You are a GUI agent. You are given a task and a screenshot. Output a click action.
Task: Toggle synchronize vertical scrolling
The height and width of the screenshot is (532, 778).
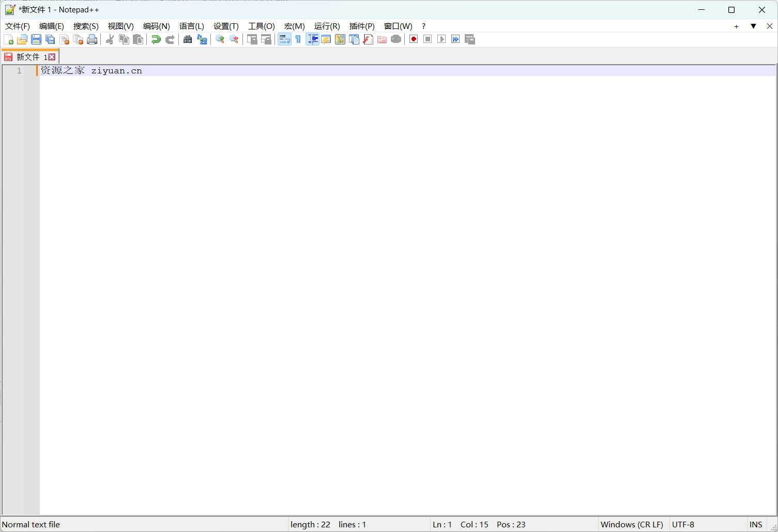coord(252,39)
